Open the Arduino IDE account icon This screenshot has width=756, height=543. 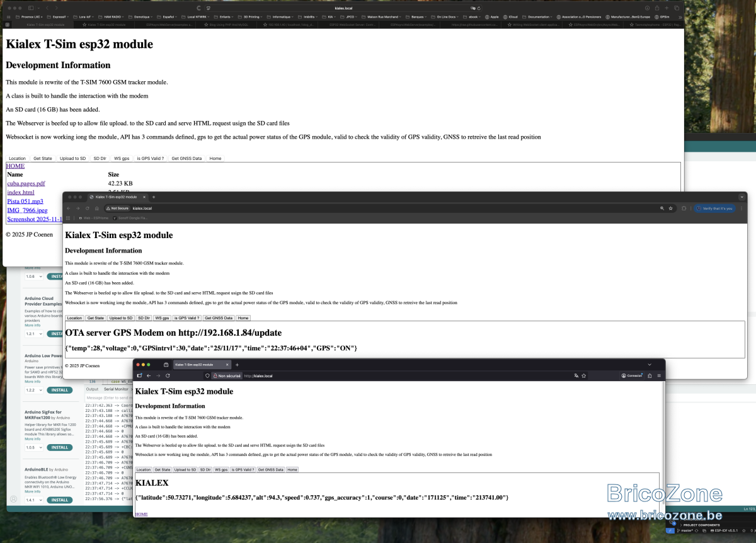[13, 499]
